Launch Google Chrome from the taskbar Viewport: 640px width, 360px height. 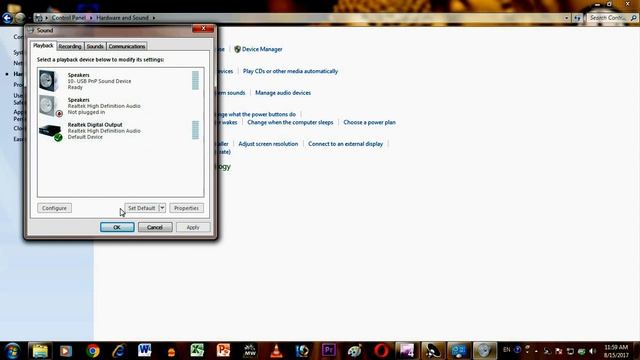(x=93, y=351)
